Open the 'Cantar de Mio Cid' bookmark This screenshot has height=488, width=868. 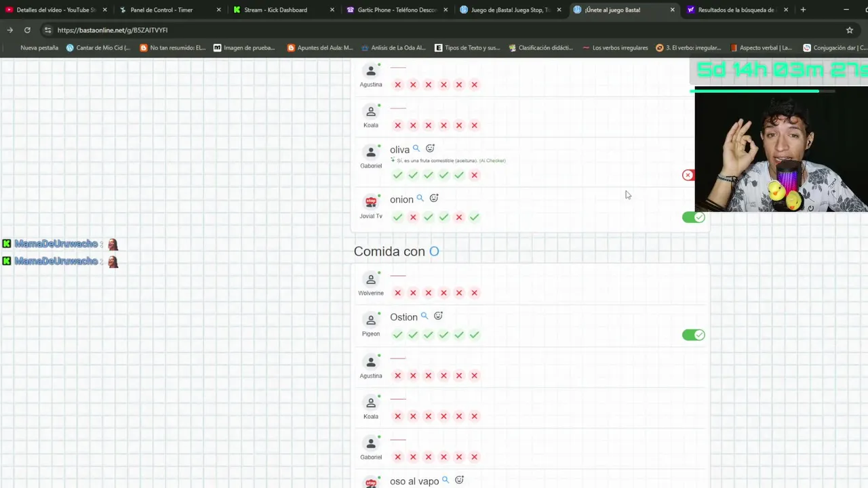98,47
